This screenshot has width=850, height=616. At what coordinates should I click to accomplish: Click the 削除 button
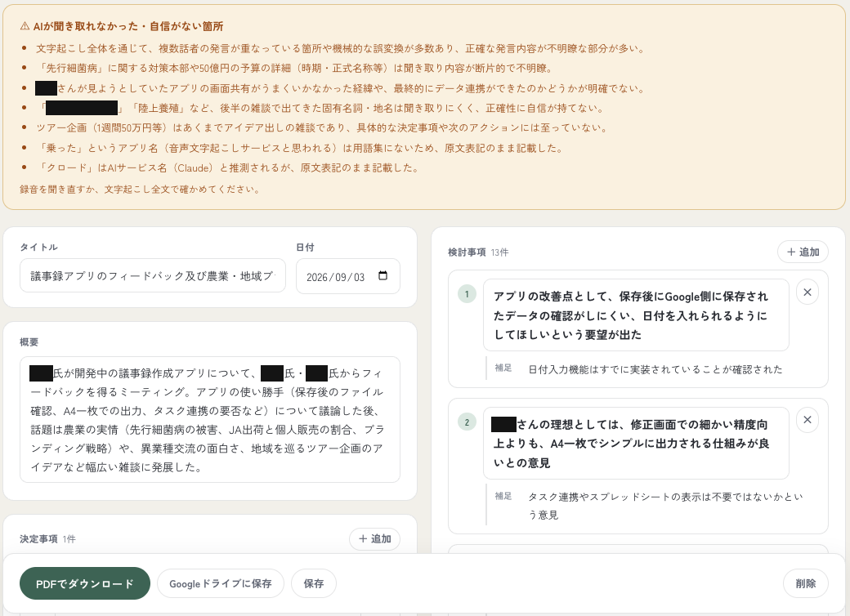pos(806,583)
